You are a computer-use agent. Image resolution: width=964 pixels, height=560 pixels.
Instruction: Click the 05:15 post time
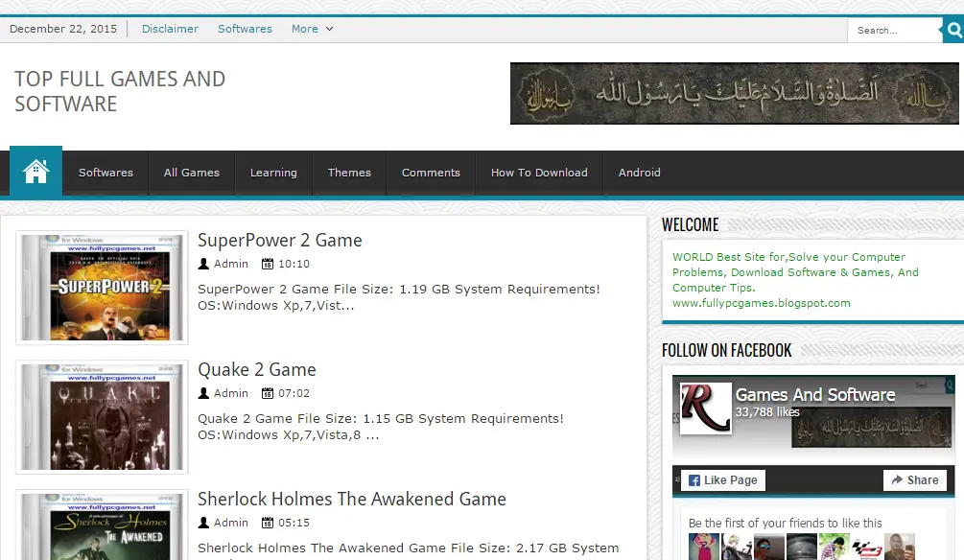point(294,523)
